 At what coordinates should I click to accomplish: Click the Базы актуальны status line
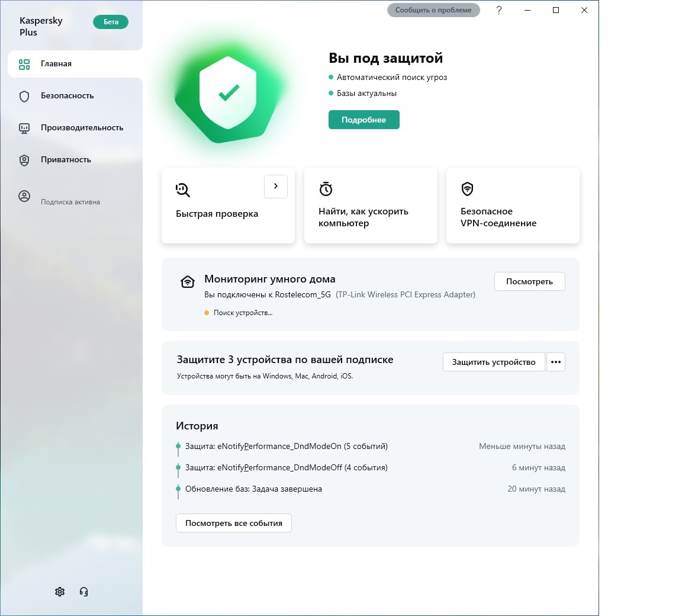(x=366, y=94)
